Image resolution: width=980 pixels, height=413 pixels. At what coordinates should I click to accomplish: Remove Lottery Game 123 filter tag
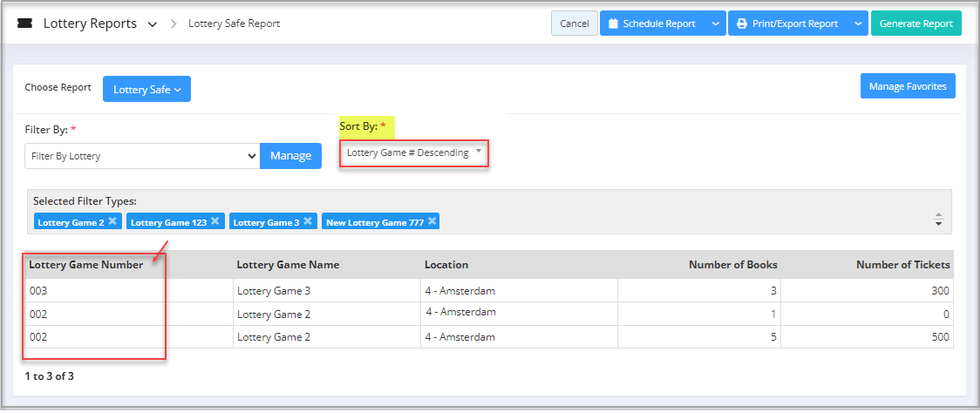point(215,221)
